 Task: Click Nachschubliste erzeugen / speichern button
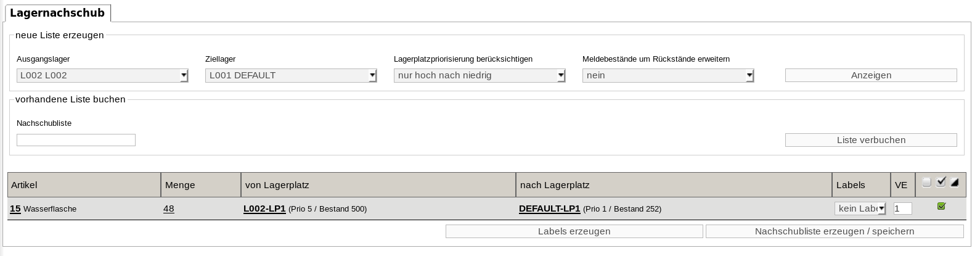[x=835, y=231]
